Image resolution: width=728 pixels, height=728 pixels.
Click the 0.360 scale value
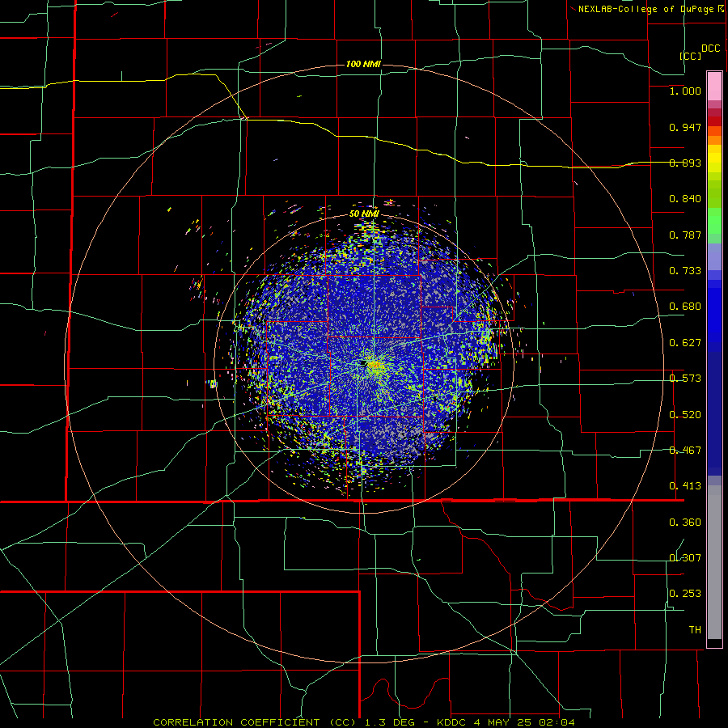pyautogui.click(x=685, y=523)
